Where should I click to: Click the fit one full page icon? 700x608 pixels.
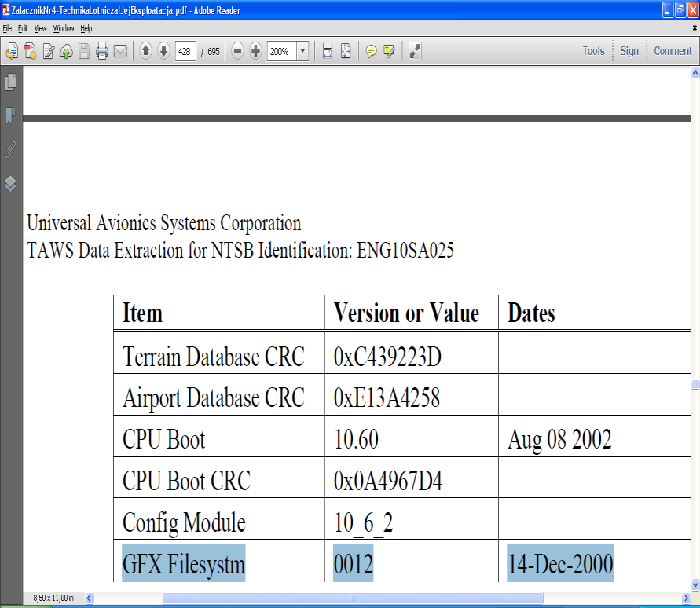pos(346,51)
